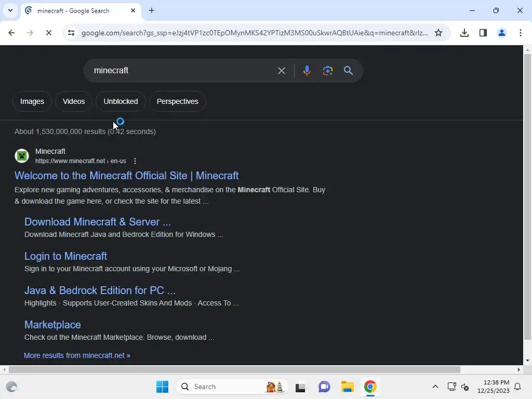
Task: Click the scroll-right arrow at the bottom
Action: (518, 369)
